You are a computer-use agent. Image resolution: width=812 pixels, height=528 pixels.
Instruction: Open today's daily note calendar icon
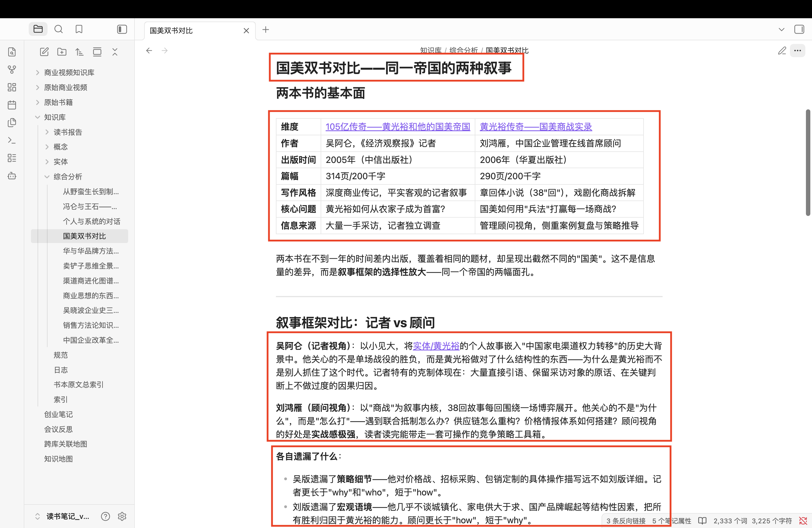12,105
